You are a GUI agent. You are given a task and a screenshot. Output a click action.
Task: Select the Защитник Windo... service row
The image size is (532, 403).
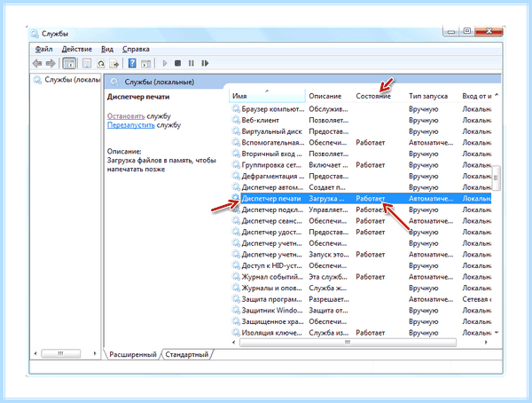pyautogui.click(x=362, y=311)
